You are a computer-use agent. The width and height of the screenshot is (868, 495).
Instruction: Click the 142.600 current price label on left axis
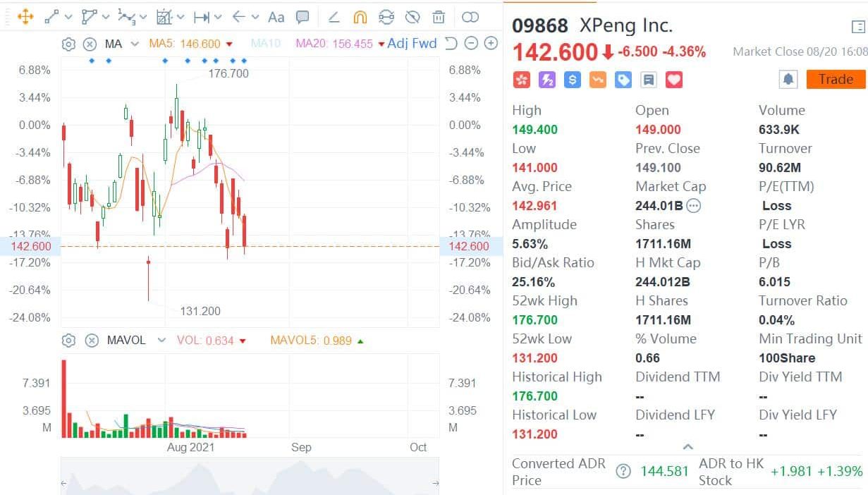tap(30, 246)
